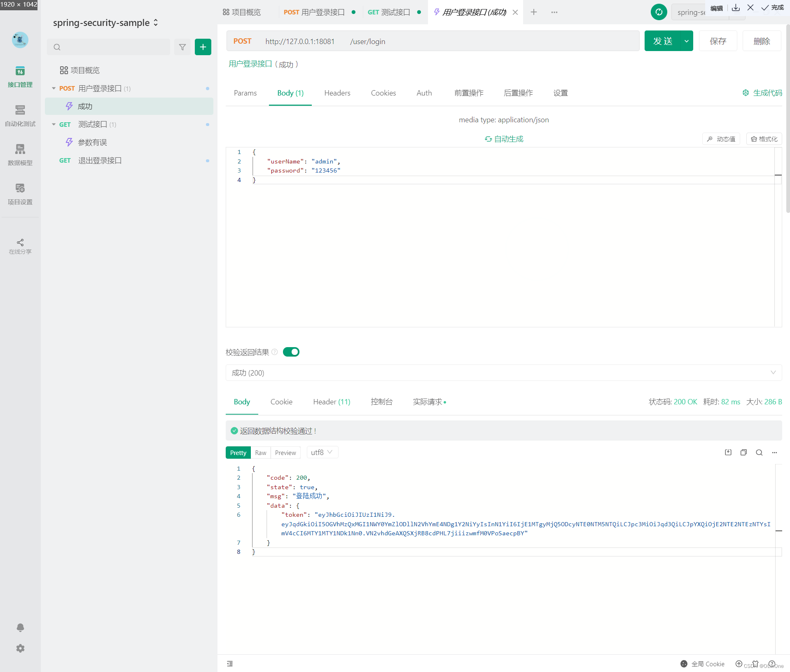The image size is (790, 672).
Task: Click the 动态值 dynamic value button
Action: click(721, 139)
